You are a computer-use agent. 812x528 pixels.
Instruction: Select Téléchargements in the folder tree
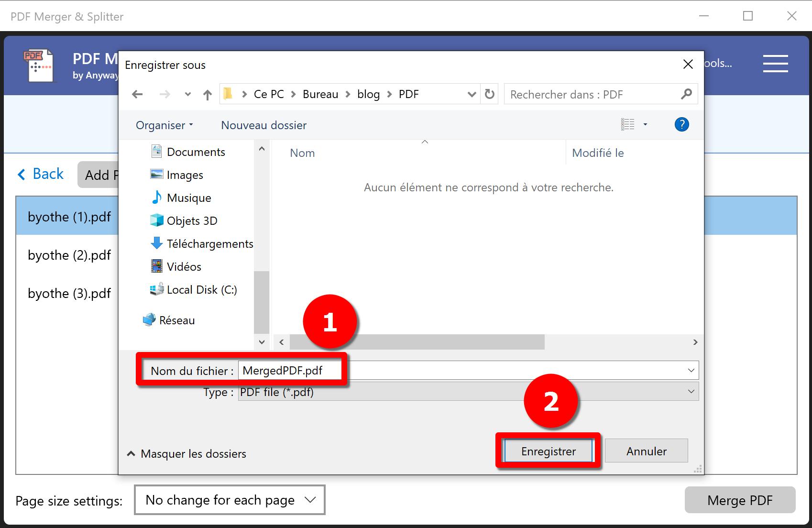(209, 244)
